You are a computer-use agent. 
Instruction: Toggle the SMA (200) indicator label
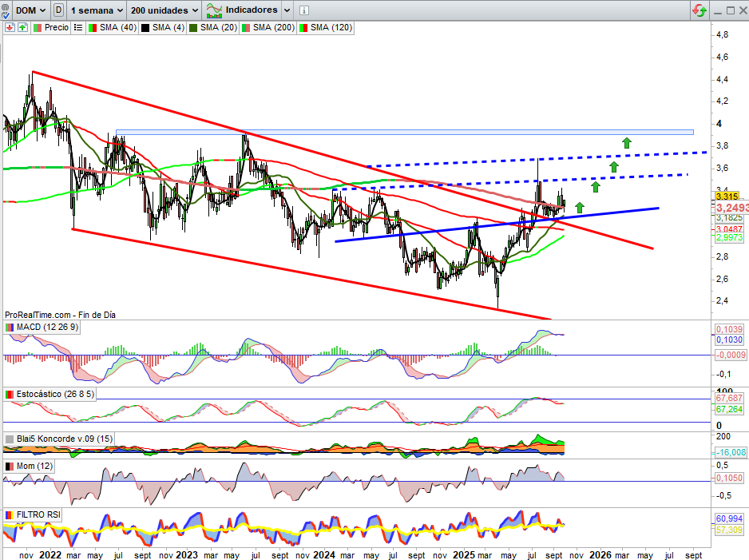pyautogui.click(x=270, y=27)
